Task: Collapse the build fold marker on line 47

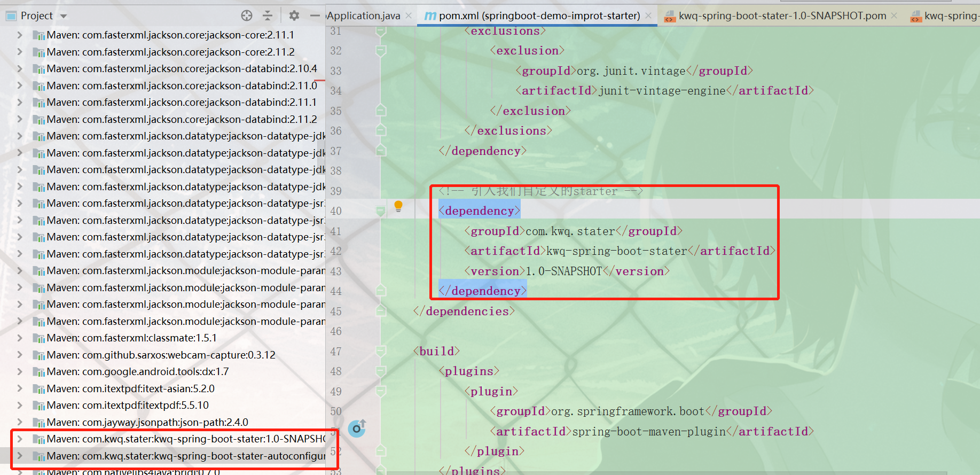Action: 381,351
